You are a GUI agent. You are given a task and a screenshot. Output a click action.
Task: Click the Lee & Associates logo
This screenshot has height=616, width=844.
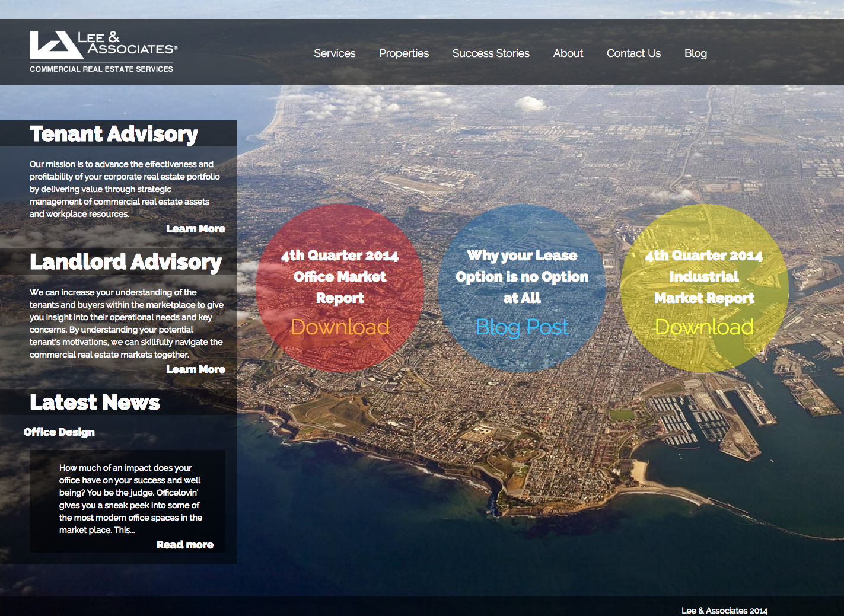103,52
